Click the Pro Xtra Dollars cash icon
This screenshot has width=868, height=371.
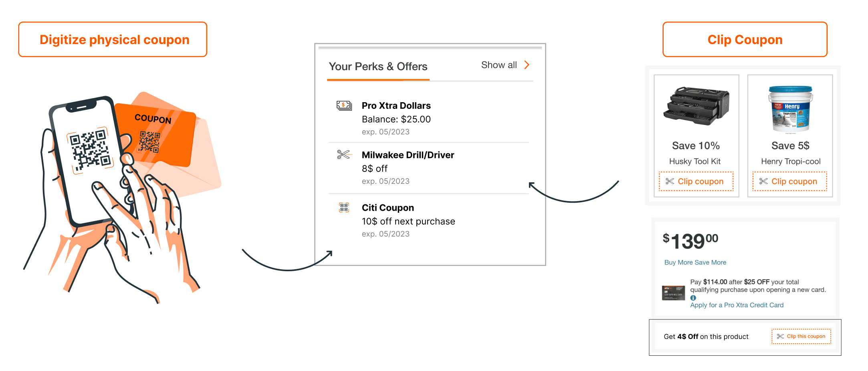pyautogui.click(x=344, y=106)
